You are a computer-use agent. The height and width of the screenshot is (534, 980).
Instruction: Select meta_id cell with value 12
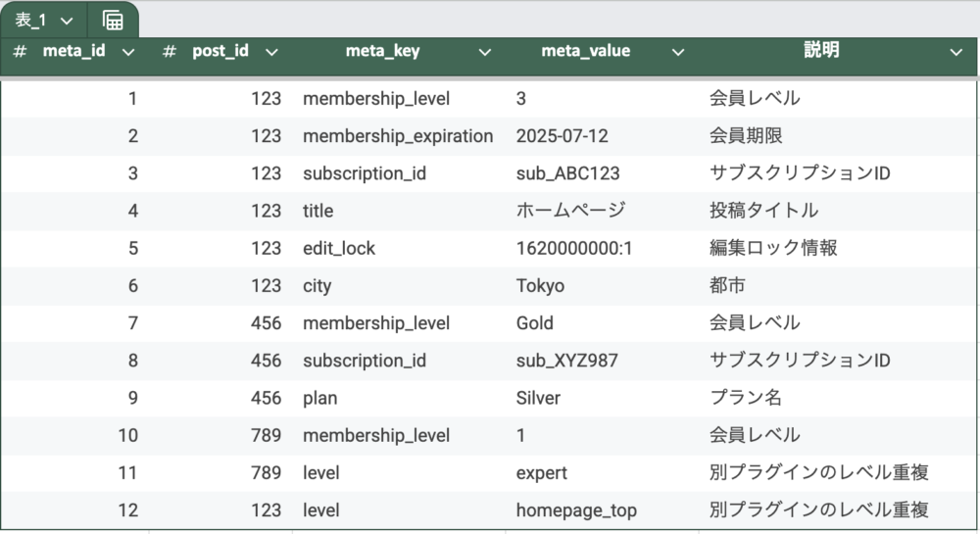tap(127, 510)
